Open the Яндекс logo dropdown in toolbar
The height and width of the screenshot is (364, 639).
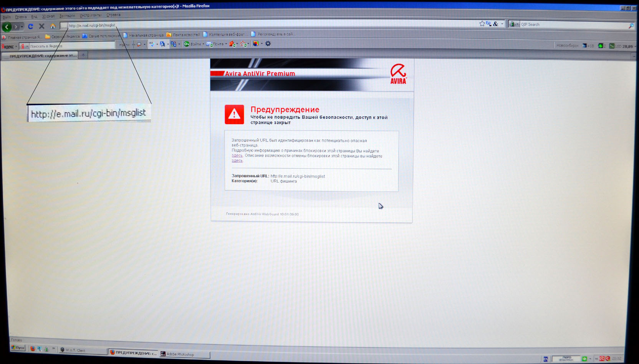tap(9, 46)
